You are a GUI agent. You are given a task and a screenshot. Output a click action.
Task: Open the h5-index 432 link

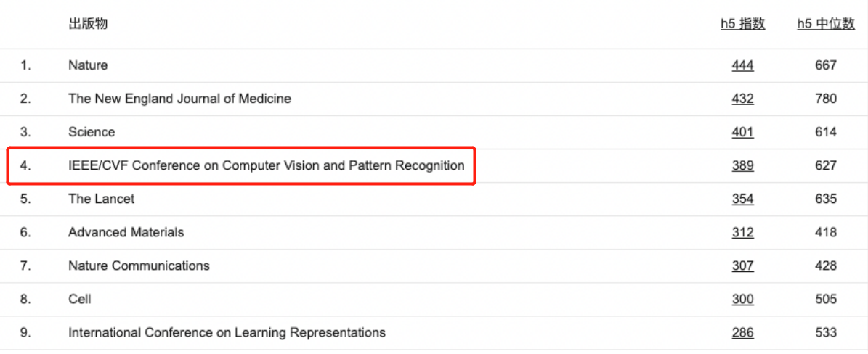(742, 99)
